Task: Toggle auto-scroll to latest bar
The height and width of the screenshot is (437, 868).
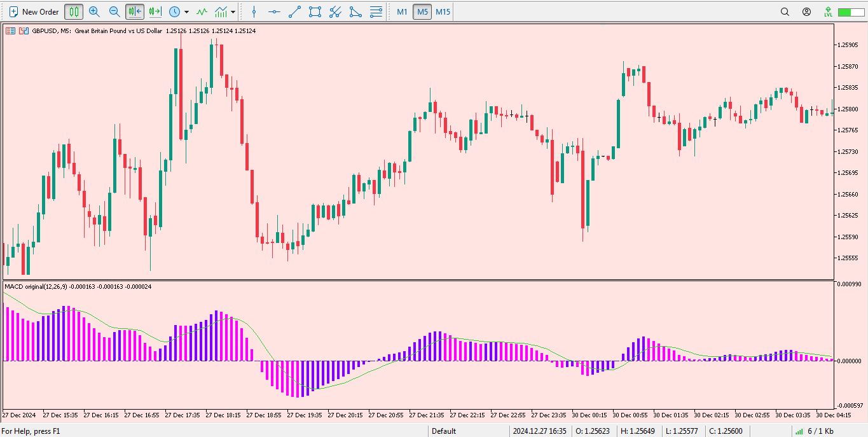Action: (x=135, y=11)
